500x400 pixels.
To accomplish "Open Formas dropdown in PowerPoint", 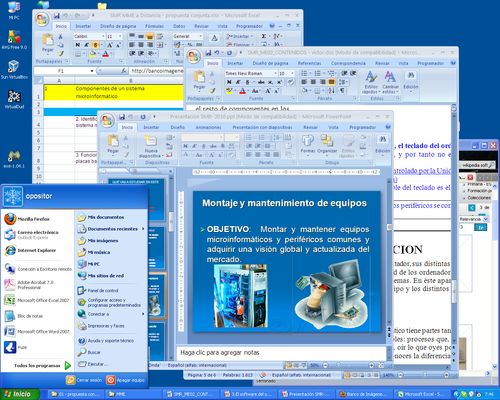I will 307,145.
